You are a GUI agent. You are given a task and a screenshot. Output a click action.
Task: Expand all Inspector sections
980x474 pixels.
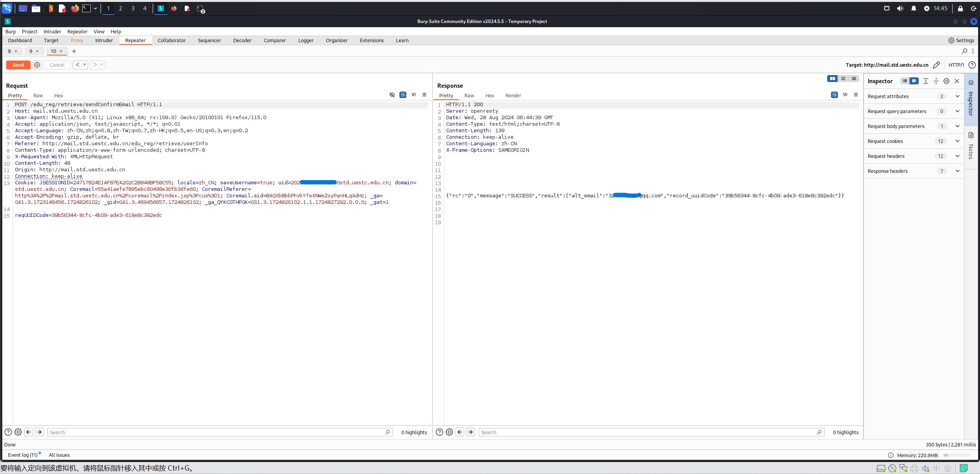[x=926, y=81]
